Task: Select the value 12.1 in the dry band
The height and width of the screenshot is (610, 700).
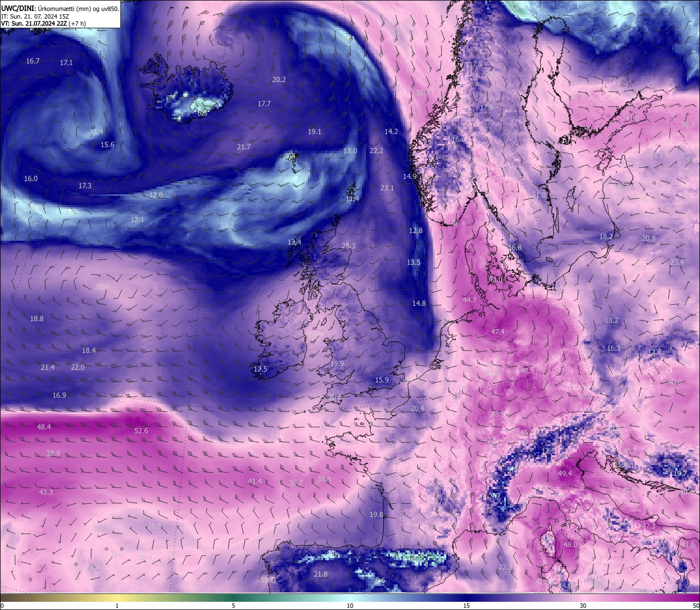Action: (137, 219)
